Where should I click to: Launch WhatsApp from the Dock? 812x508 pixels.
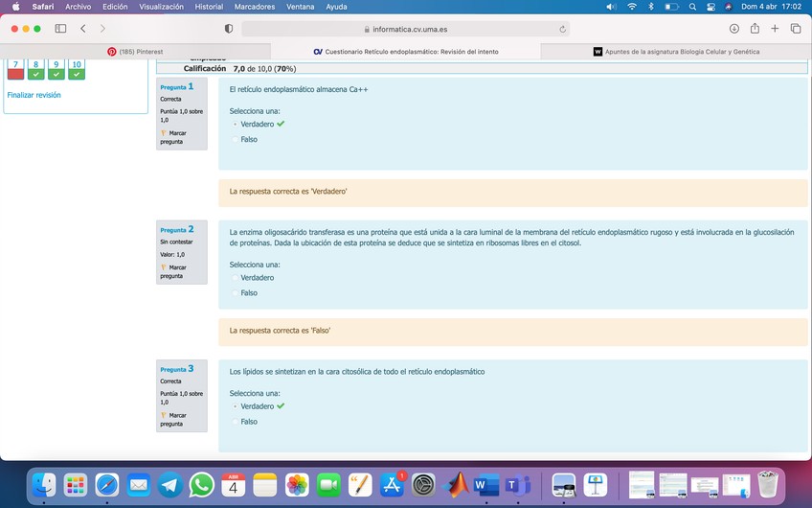tap(202, 485)
